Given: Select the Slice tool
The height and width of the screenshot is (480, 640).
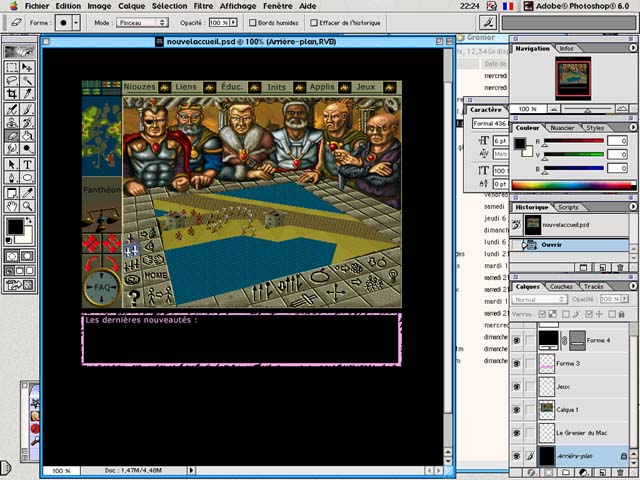Looking at the screenshot, I should pos(27,94).
